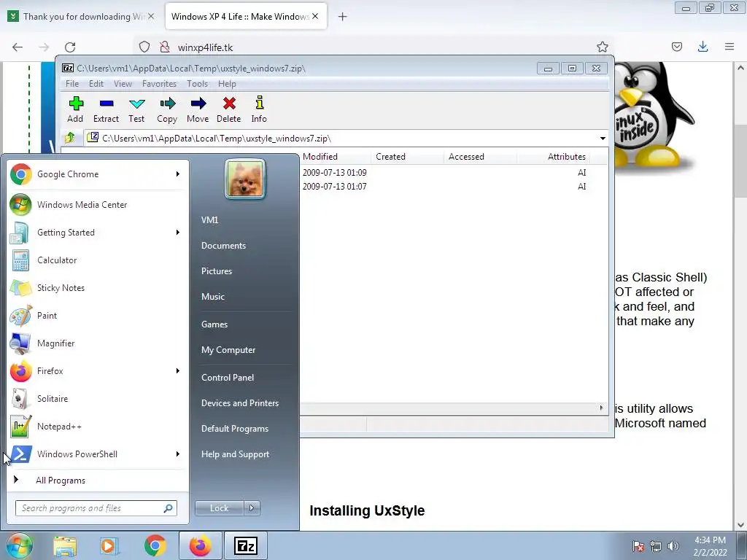Screen dimensions: 747x560
Task: Choose the Move tool in 7-Zip
Action: [x=198, y=109]
